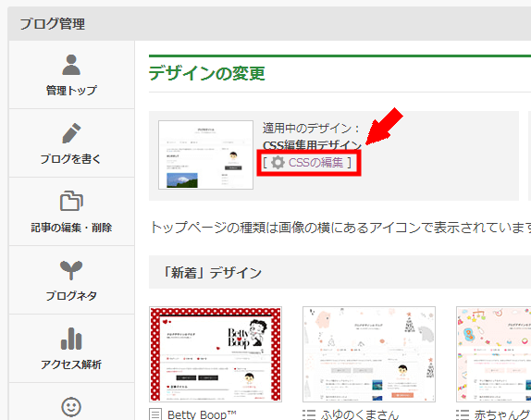The image size is (531, 420).
Task: Open 記事の編集・削除 folder icon
Action: point(71,201)
